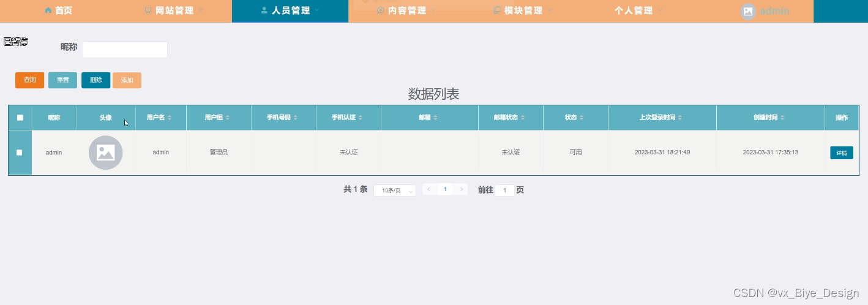The width and height of the screenshot is (868, 305).
Task: Click creation time 2023-03-31 17:35:13
Action: tap(771, 152)
